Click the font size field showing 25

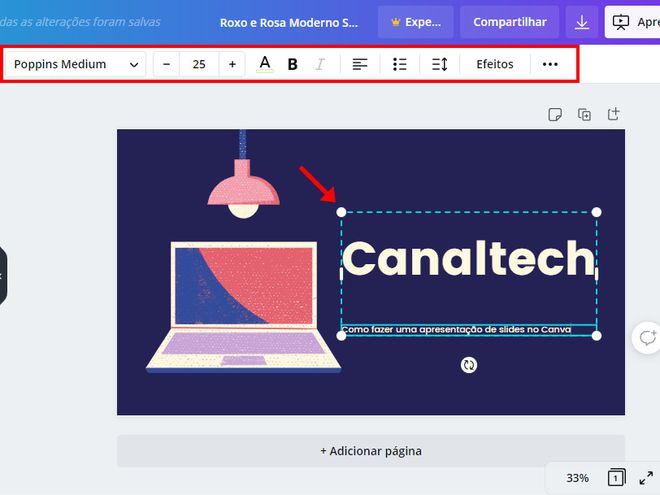(199, 64)
